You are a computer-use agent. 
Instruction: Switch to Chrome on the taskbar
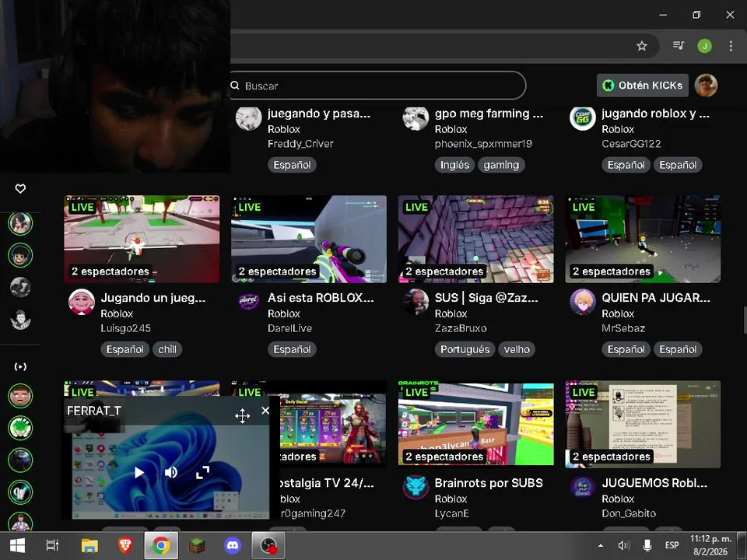(161, 545)
